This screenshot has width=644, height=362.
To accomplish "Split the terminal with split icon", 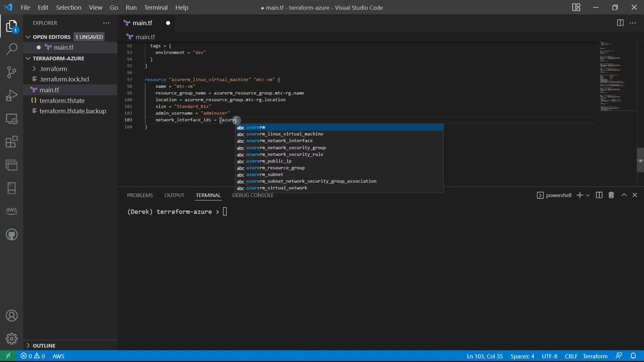I will click(599, 195).
